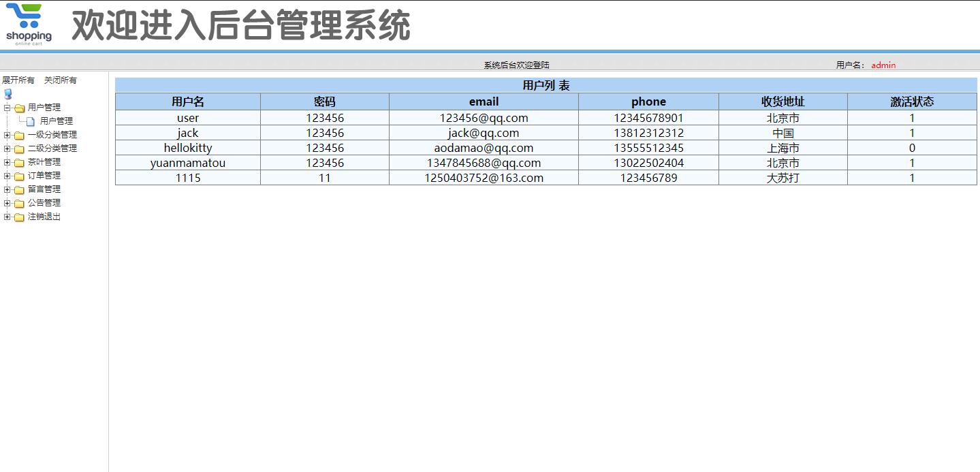Click the 注销退出 folder icon
Viewport: 980px width, 472px height.
click(x=20, y=216)
